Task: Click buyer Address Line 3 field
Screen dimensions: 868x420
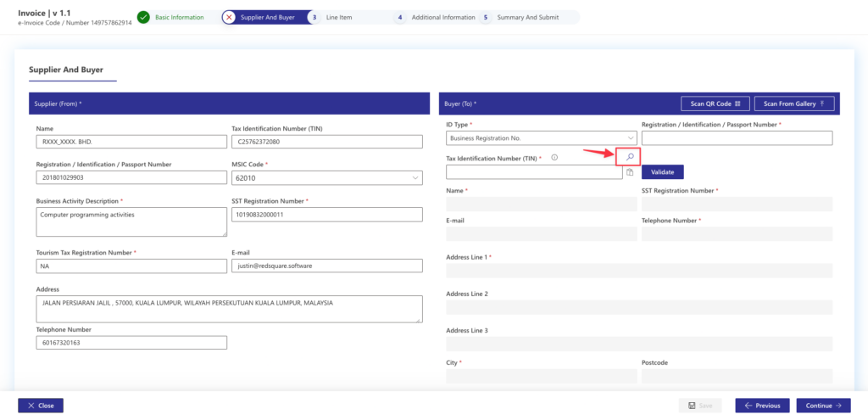Action: point(639,344)
